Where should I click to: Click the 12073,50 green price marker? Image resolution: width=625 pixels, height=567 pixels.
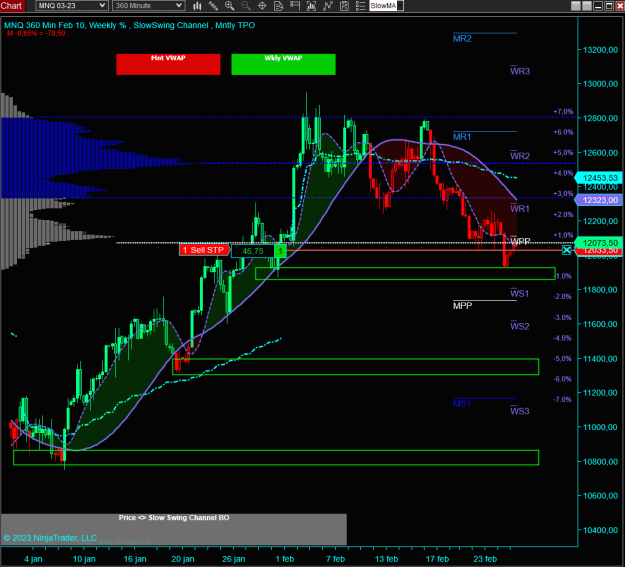(x=599, y=242)
